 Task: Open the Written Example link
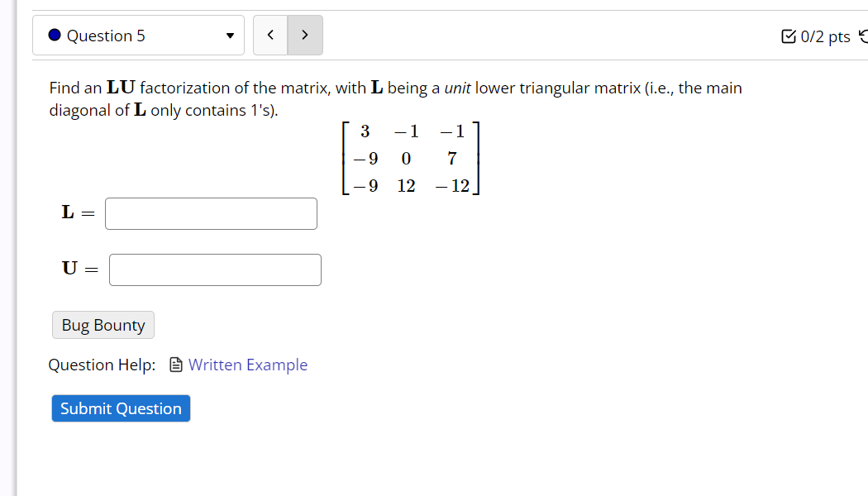pyautogui.click(x=248, y=365)
